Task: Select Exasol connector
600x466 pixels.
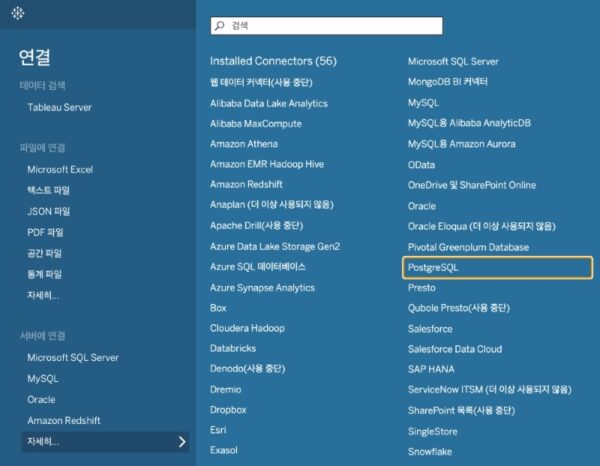Action: (x=223, y=451)
